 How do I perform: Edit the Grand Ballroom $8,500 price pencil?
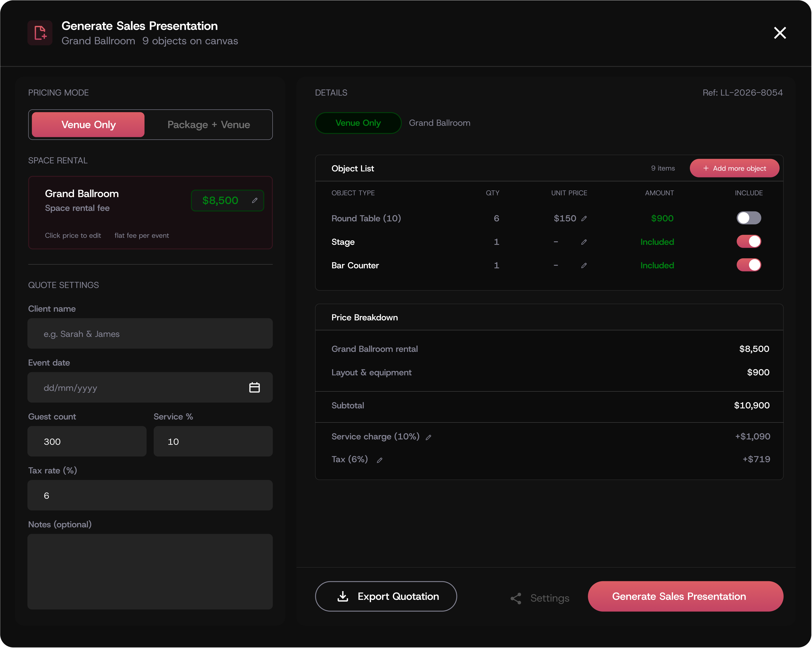point(255,200)
